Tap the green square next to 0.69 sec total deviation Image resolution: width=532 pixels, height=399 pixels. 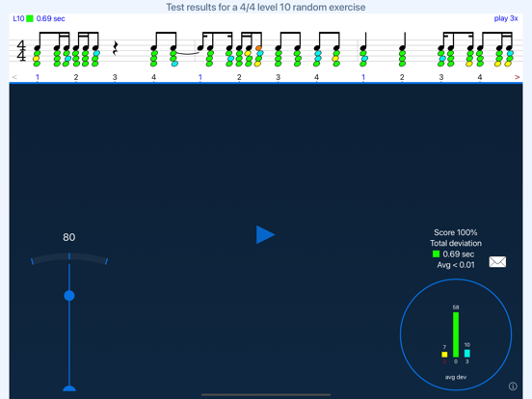click(436, 253)
